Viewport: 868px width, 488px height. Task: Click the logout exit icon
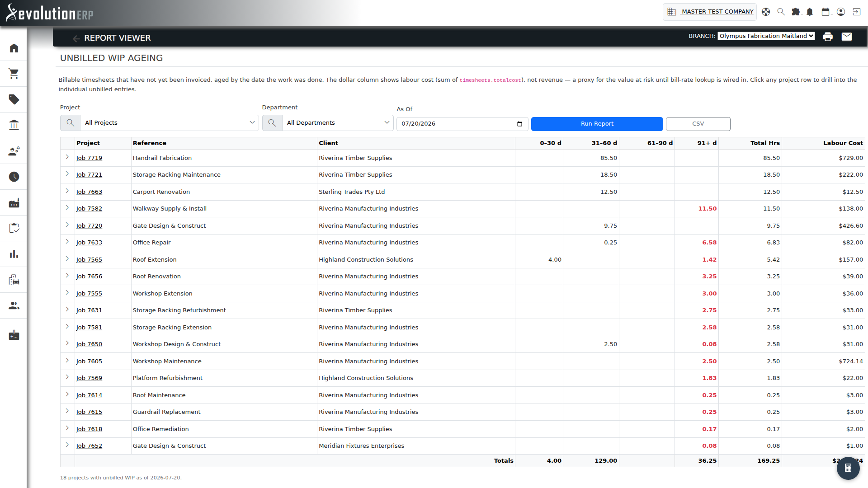click(857, 12)
